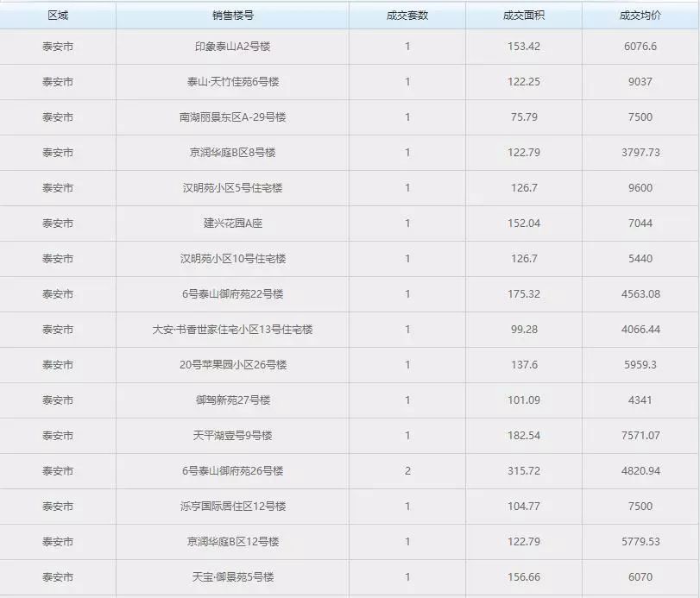700x598 pixels.
Task: Click average price 5959.3
Action: coord(640,365)
